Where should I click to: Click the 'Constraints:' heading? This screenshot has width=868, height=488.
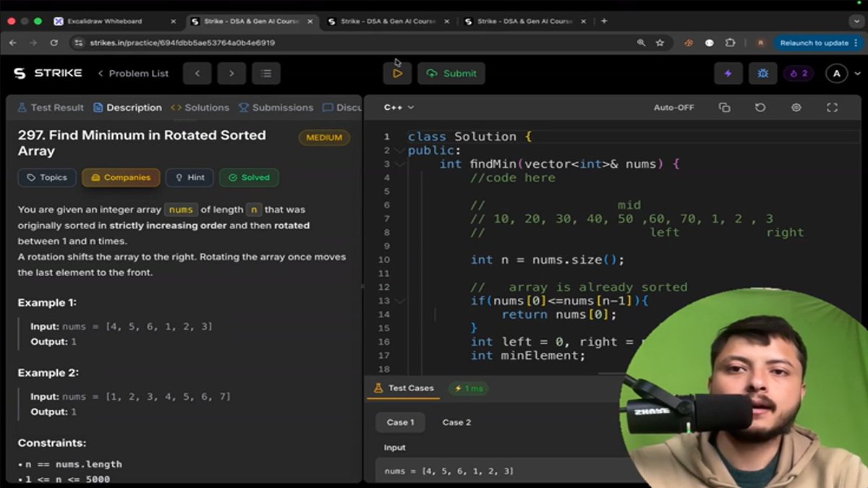click(52, 442)
